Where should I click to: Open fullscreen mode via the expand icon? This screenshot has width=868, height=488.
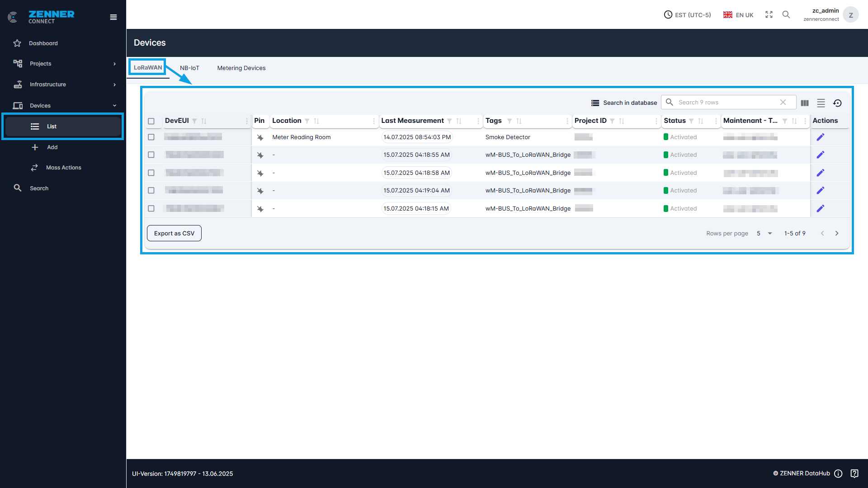click(x=769, y=14)
